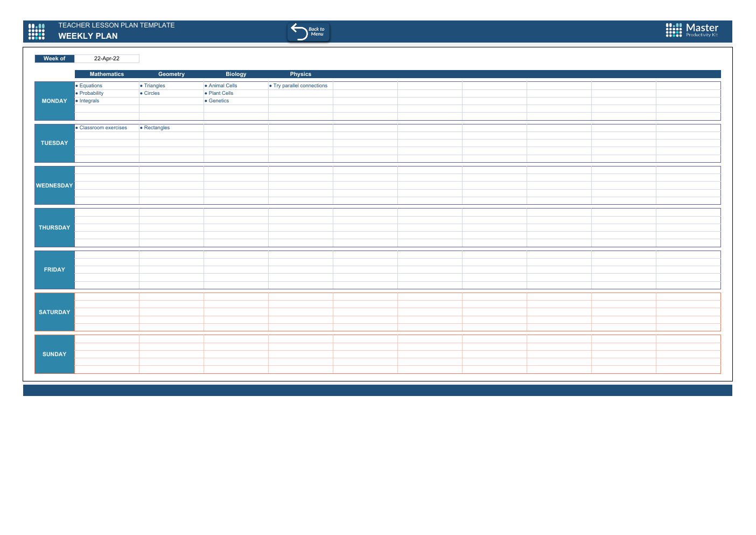Select the Triangles cell under Geometry

(171, 86)
